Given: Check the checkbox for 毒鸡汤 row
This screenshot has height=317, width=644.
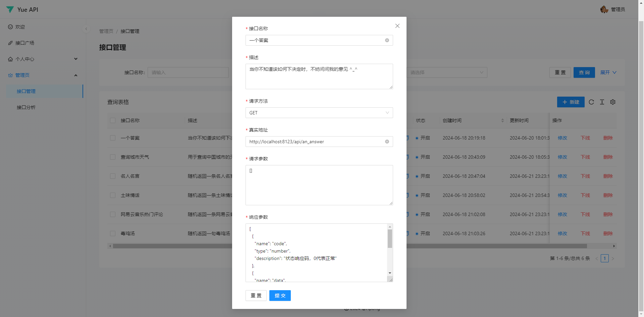Looking at the screenshot, I should 113,233.
